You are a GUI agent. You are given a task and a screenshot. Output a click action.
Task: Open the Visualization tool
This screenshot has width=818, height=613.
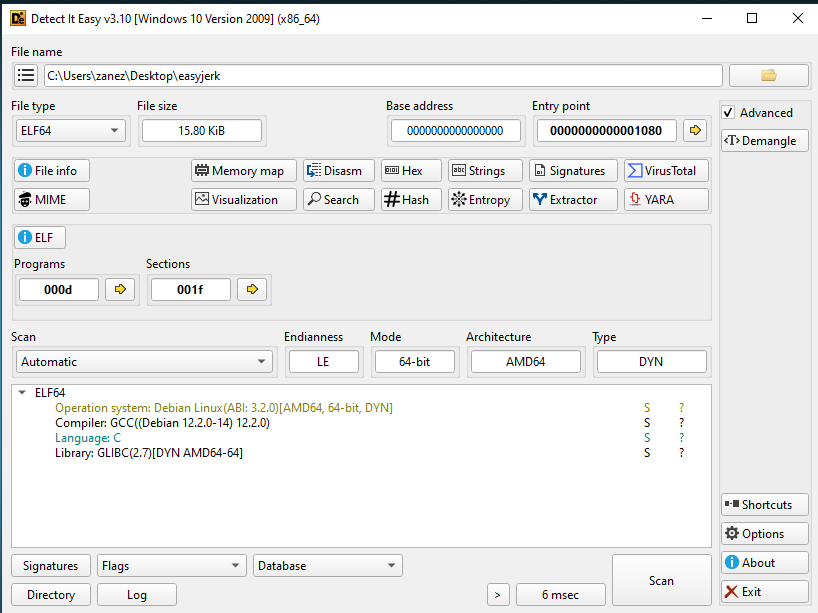click(x=244, y=200)
